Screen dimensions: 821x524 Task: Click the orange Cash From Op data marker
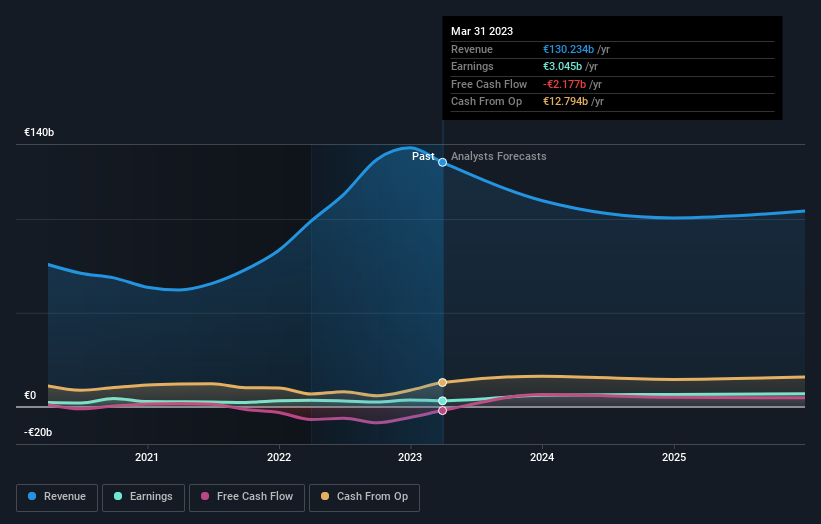click(442, 383)
